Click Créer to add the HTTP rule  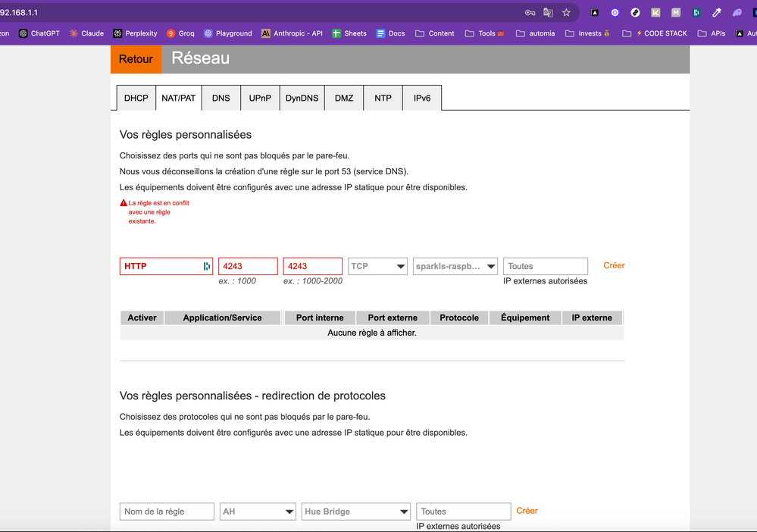pyautogui.click(x=613, y=265)
